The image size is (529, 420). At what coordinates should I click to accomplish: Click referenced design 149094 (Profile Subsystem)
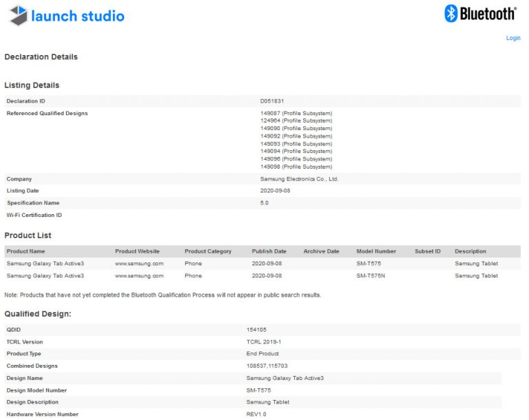296,151
